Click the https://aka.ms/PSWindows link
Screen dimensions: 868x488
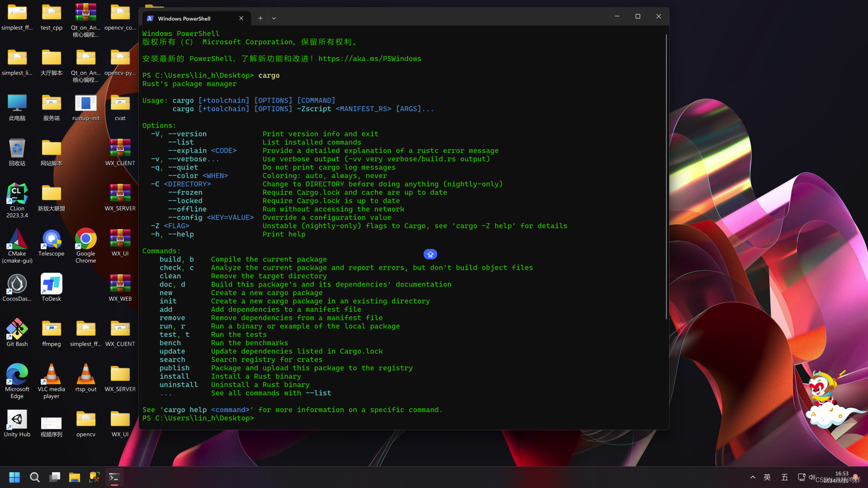pyautogui.click(x=370, y=58)
